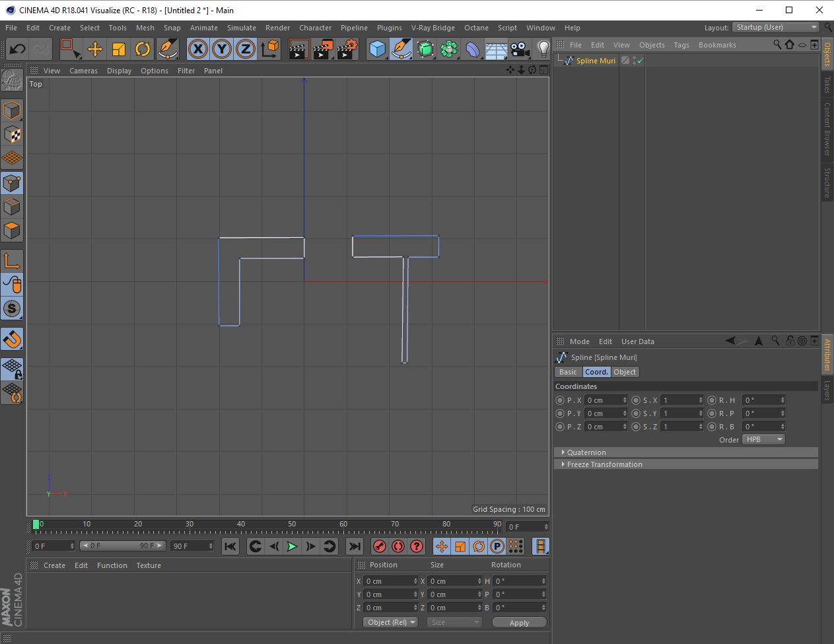Jump to the start of animation

pyautogui.click(x=230, y=546)
